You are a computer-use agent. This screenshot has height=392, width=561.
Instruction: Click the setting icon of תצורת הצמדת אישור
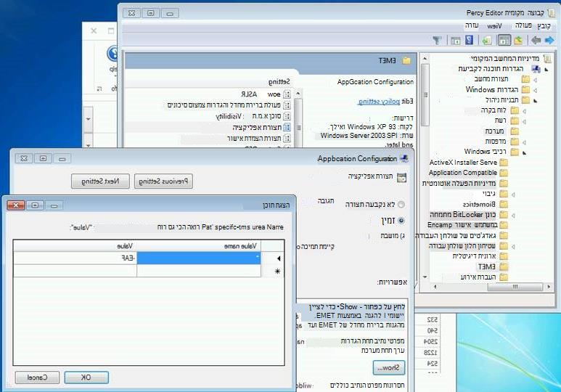pyautogui.click(x=287, y=138)
